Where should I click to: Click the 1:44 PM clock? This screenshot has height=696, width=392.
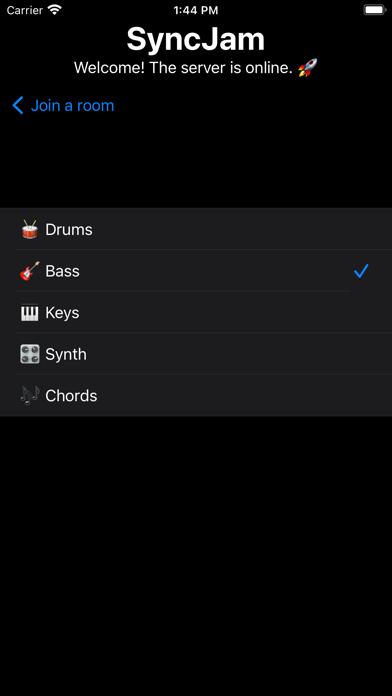tap(196, 10)
